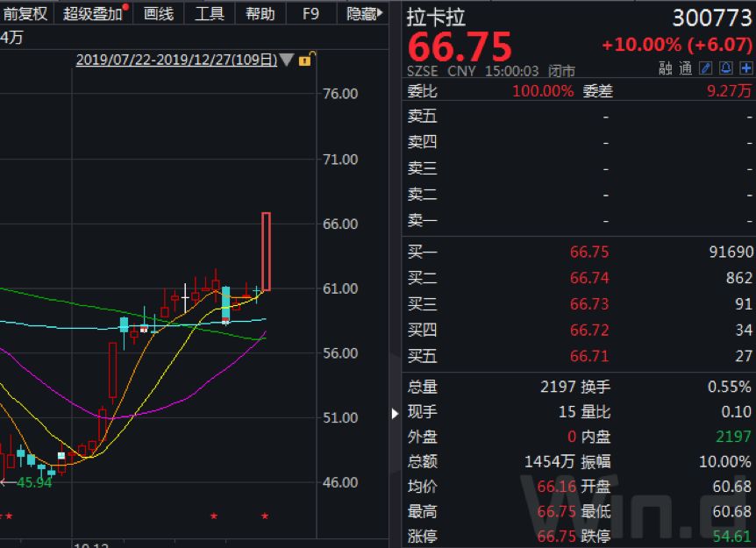Collapse the quote panel with the arrow expander
756x548 pixels.
(394, 415)
